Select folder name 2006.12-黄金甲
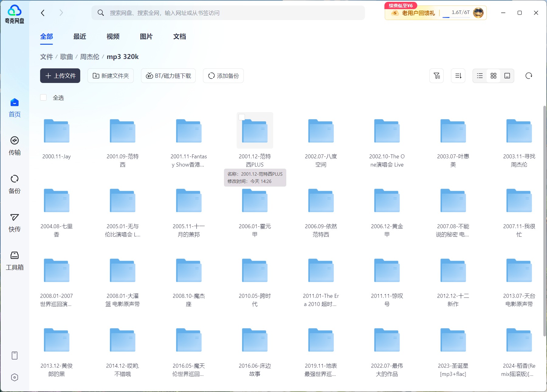The width and height of the screenshot is (547, 392). 387,230
